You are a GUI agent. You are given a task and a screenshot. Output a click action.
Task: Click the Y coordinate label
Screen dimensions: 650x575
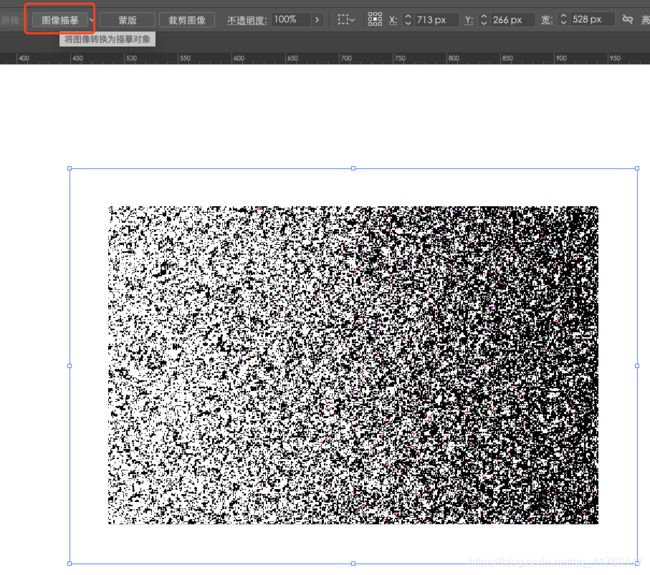click(x=469, y=20)
